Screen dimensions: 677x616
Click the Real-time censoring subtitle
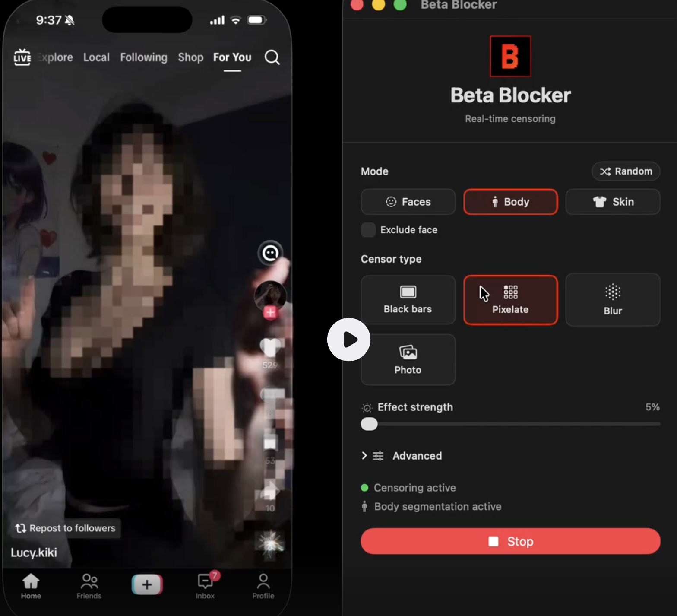tap(510, 119)
